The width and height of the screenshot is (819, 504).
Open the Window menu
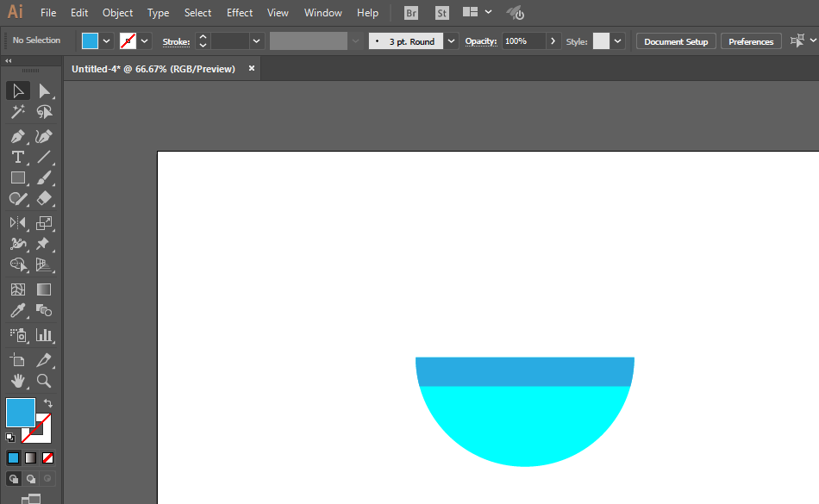tap(323, 13)
